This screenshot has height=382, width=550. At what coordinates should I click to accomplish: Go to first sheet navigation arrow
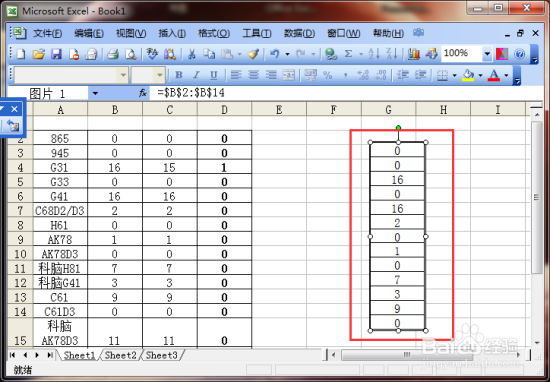[13, 355]
